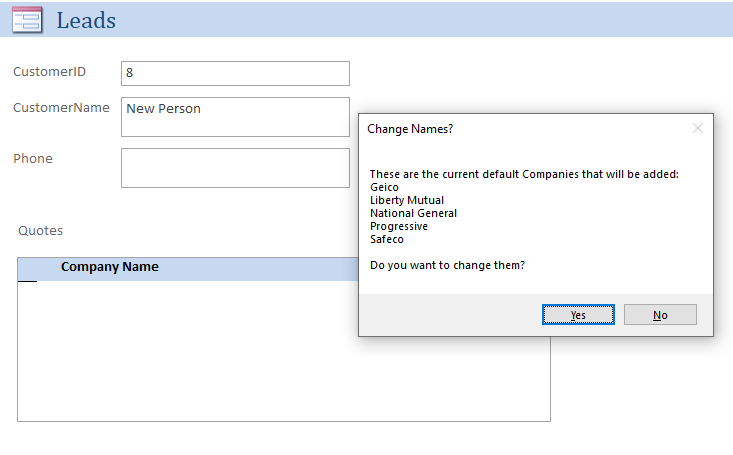Click the Leads form icon
Image resolution: width=733 pixels, height=455 pixels.
click(x=27, y=20)
